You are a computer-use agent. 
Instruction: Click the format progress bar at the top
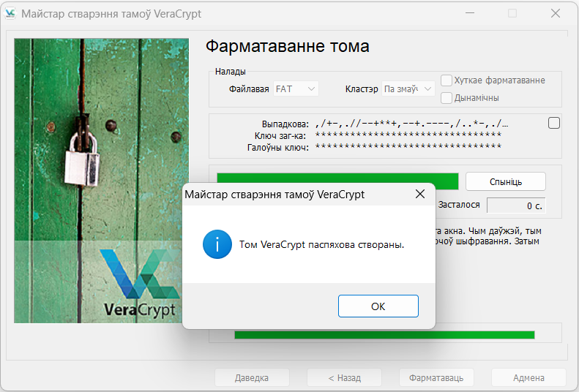337,178
